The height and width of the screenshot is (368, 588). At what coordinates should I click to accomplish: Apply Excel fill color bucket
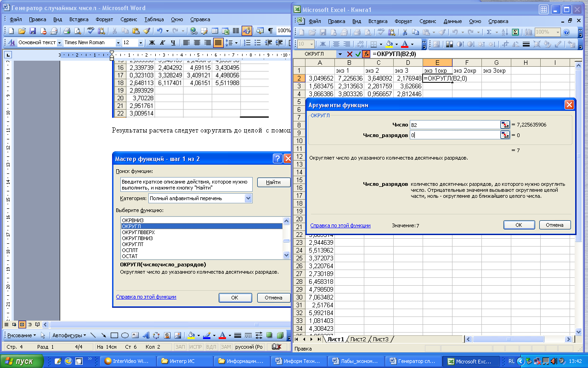tap(390, 45)
